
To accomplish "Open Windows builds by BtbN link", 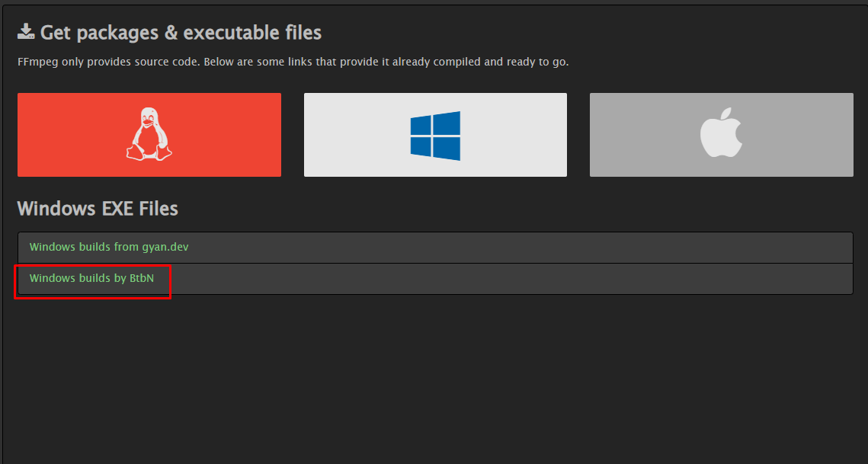I will (91, 278).
